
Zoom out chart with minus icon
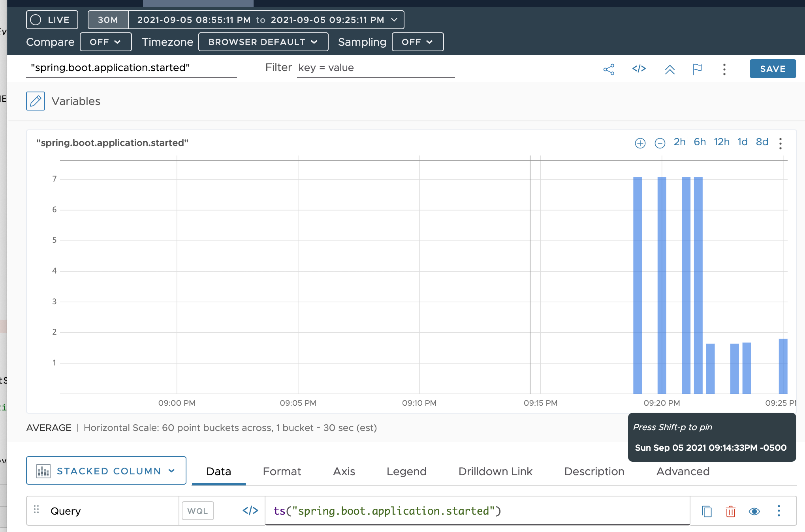(x=660, y=143)
